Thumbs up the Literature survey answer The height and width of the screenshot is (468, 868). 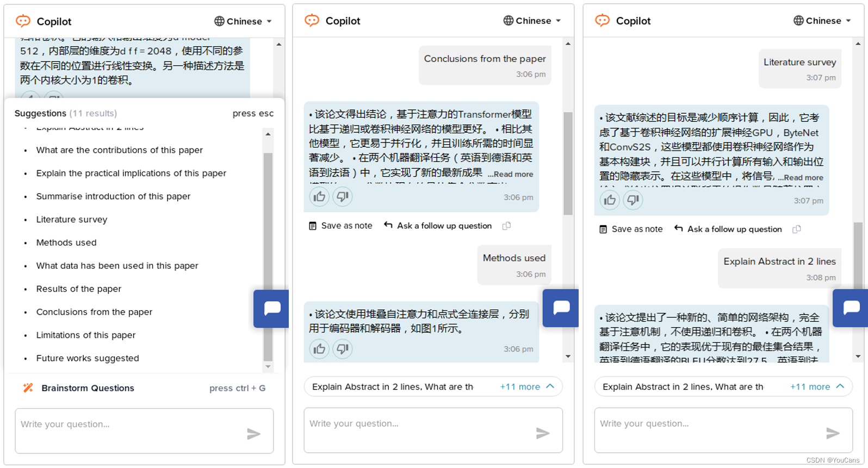pos(610,200)
